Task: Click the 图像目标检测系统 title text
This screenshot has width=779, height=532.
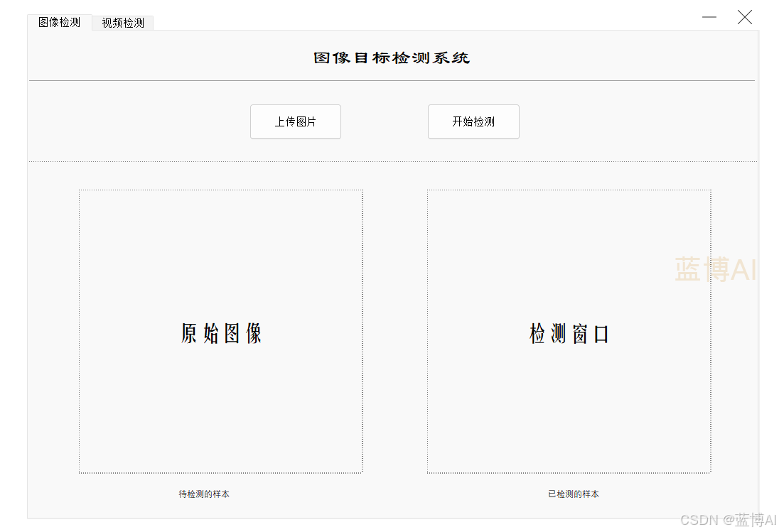Action: tap(392, 58)
